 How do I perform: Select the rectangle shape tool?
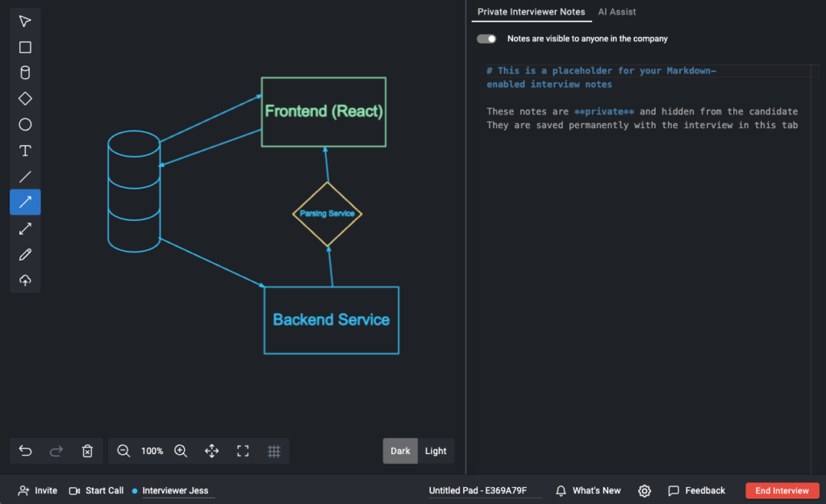(x=25, y=48)
